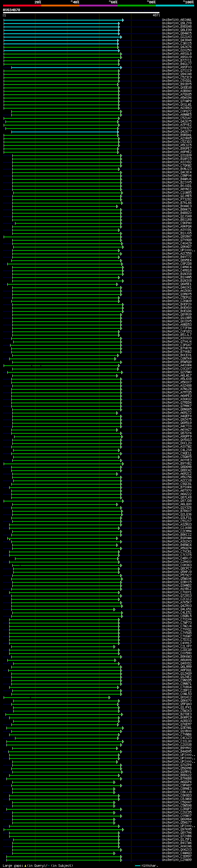Select UniRef100_C7IF84 label

[x=177, y=328]
